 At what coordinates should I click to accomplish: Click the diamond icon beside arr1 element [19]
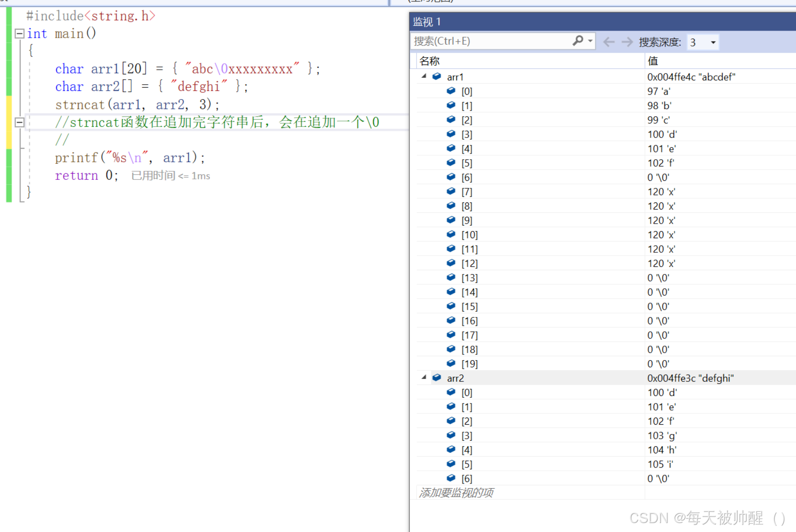(x=450, y=363)
